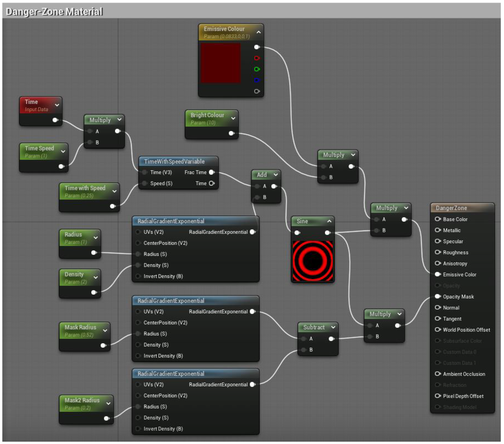Click the red R output pin of Emissive Colour
Viewport: 504px width, 444px height.
pyautogui.click(x=257, y=58)
